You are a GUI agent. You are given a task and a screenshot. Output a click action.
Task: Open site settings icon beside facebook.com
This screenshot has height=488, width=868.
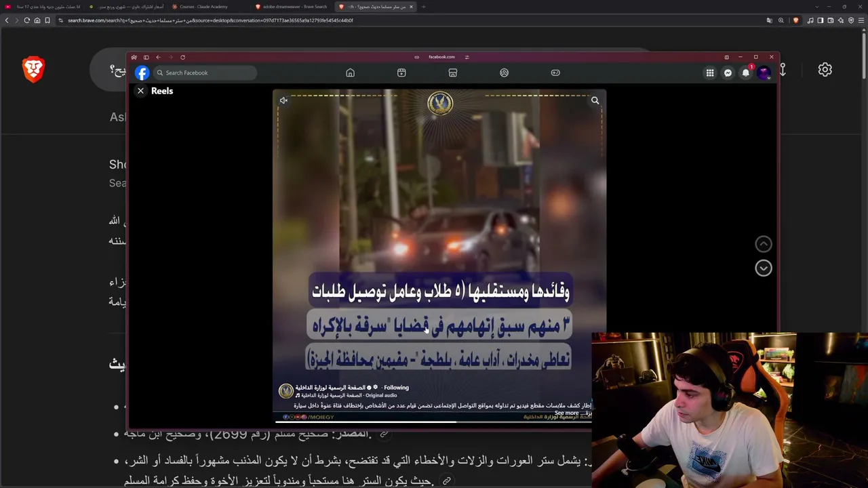tap(467, 57)
